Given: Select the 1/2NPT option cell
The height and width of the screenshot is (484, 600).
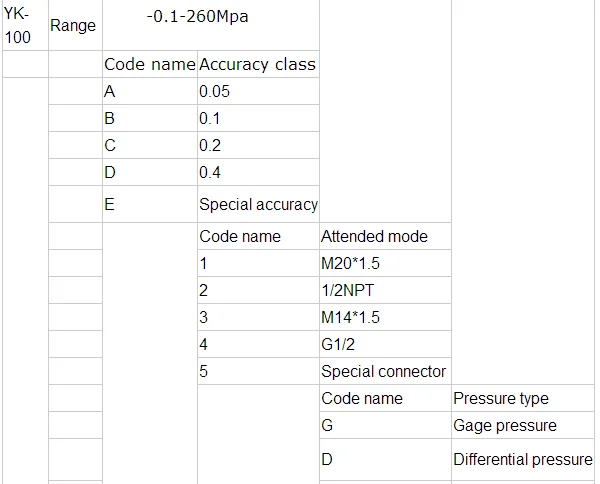Looking at the screenshot, I should pos(385,290).
